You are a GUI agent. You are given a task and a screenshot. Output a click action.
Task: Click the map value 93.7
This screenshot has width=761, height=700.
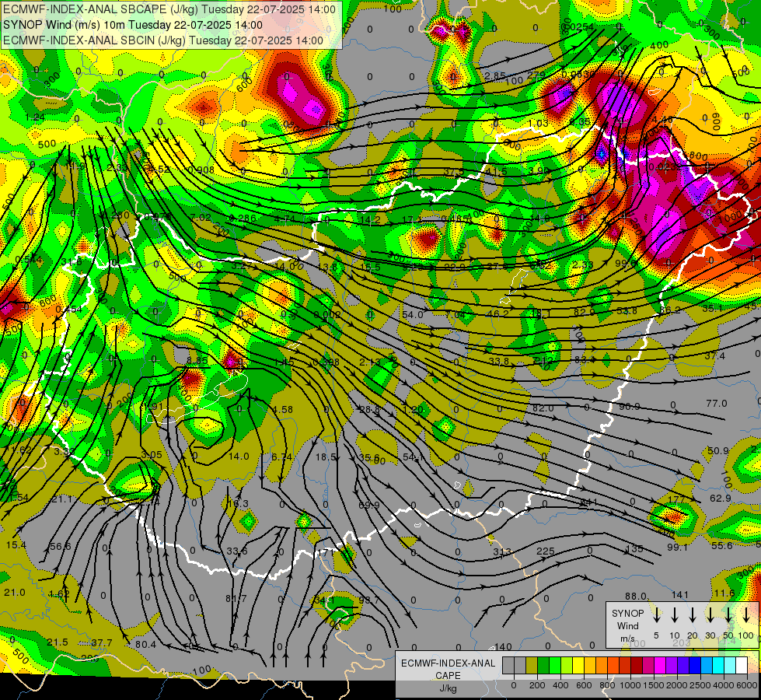point(369,600)
